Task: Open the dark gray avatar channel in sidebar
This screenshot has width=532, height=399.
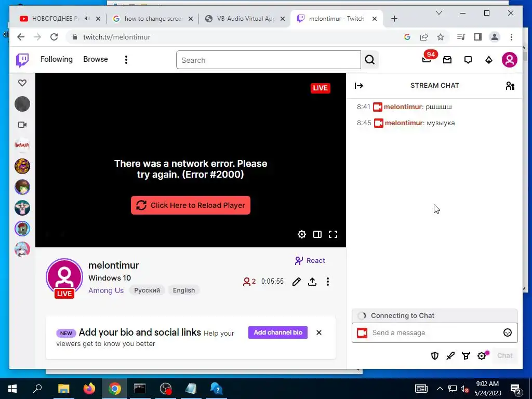Action: 22,104
